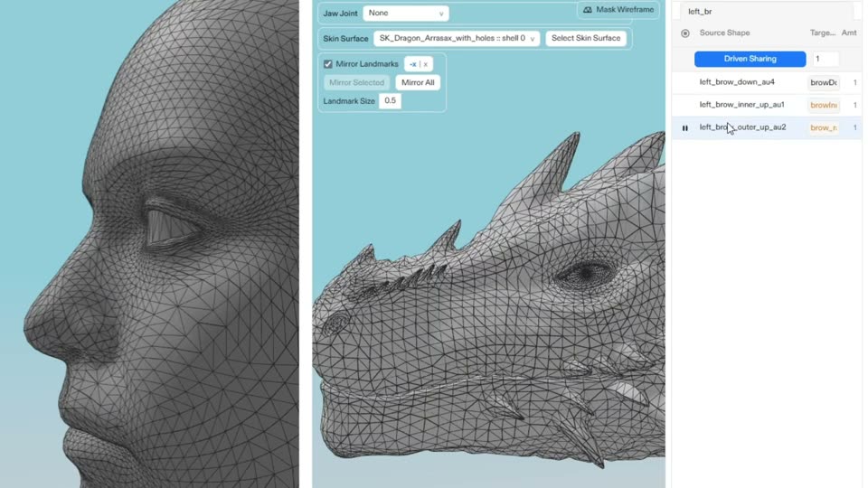Open the Skin Surface mesh dropdown

(456, 38)
